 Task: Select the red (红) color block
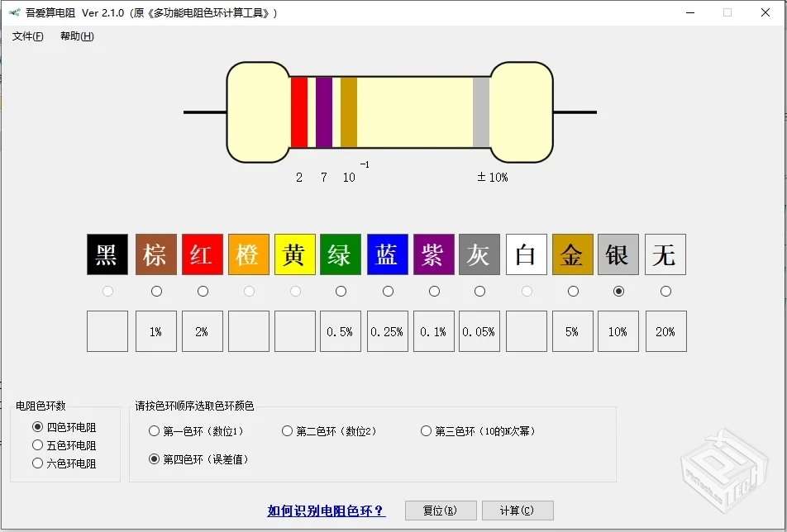point(202,254)
